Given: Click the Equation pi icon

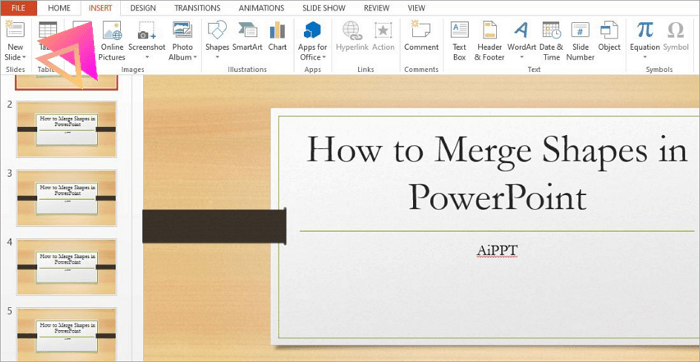Looking at the screenshot, I should point(645,30).
